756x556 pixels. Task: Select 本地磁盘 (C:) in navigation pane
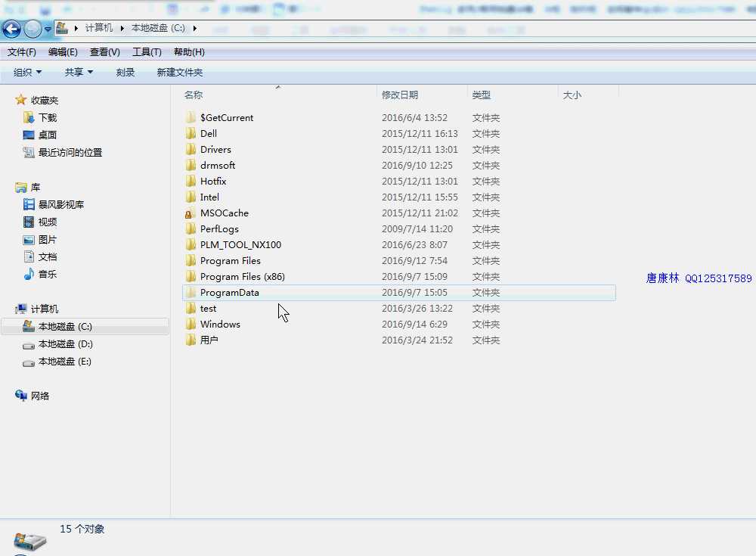tap(85, 327)
